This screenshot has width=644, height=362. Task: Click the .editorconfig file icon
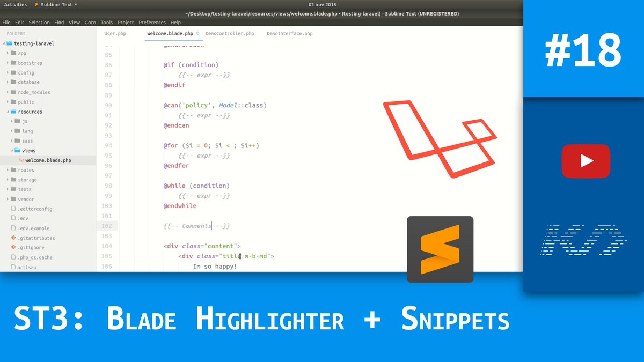pos(13,209)
